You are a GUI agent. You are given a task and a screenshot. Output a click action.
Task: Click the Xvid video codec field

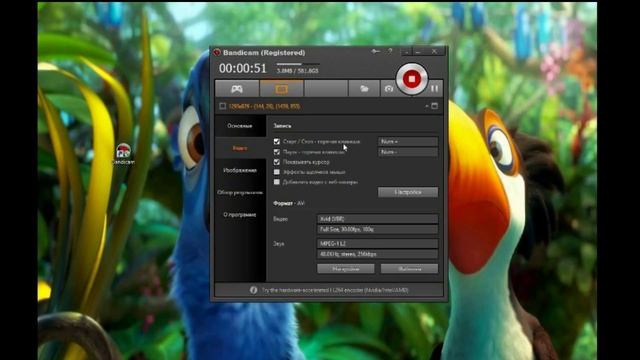coord(377,219)
